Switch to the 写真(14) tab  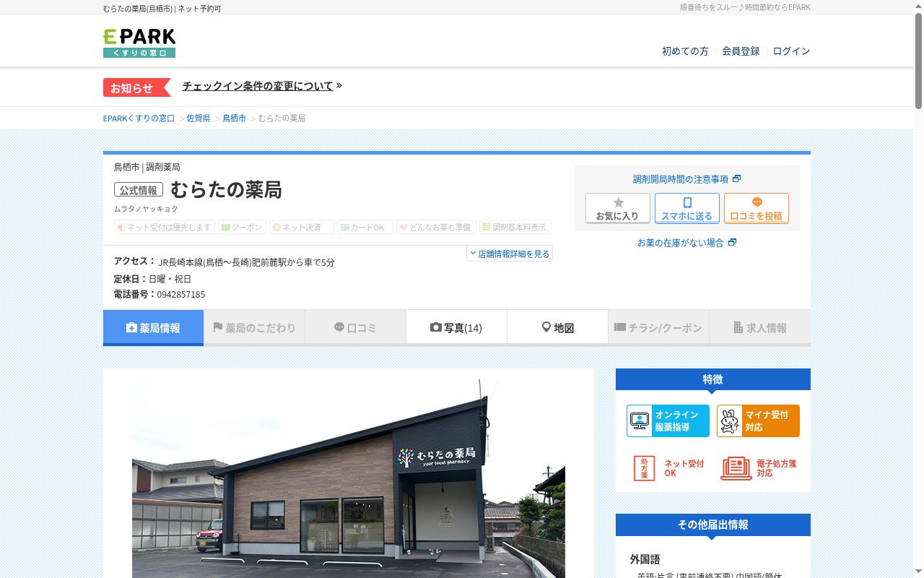(x=456, y=327)
